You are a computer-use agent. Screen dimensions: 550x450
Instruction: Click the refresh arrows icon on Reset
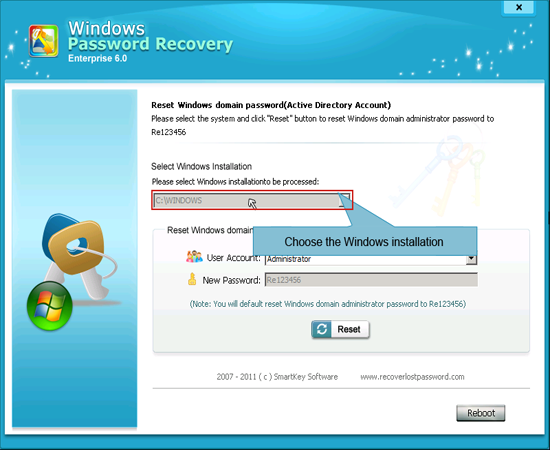(322, 329)
